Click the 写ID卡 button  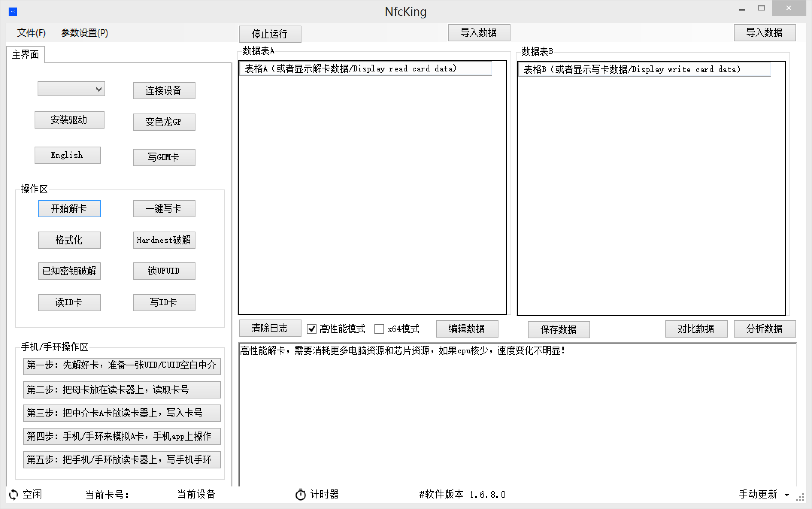pyautogui.click(x=164, y=303)
